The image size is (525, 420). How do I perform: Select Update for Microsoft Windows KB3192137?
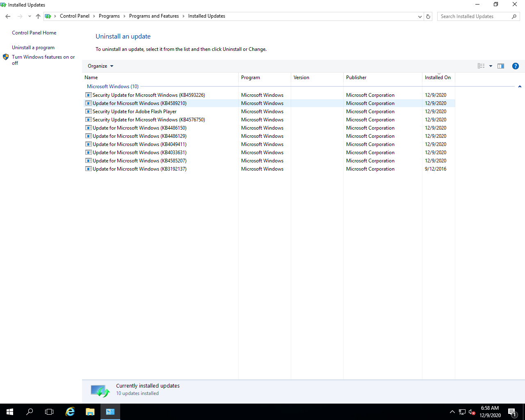point(268,169)
